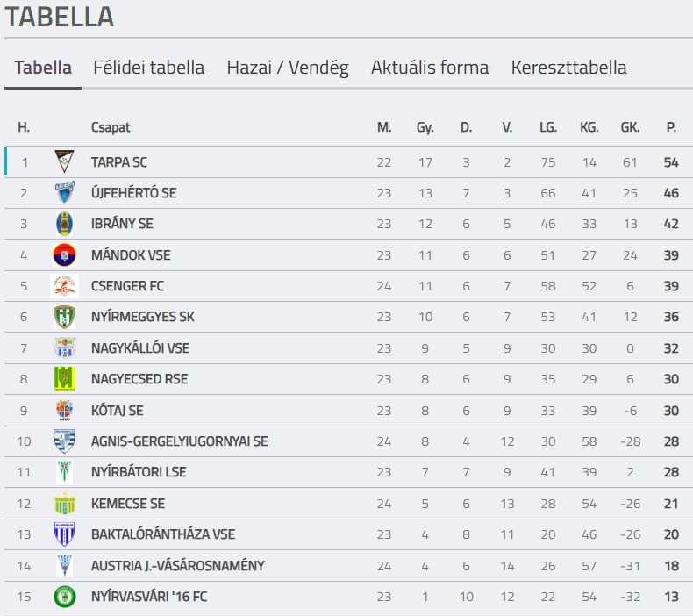Open the Aktuális forma tab
The width and height of the screenshot is (693, 616).
[430, 68]
